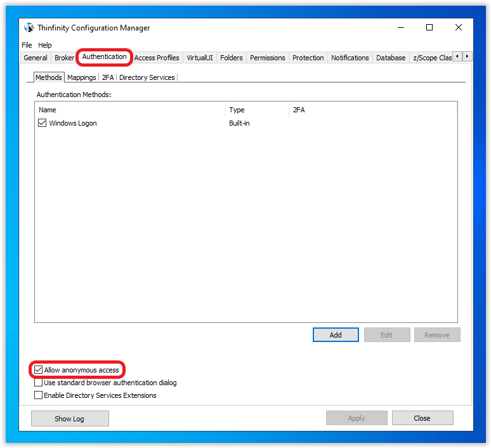491x448 pixels.
Task: Switch to the Broker tab
Action: pyautogui.click(x=64, y=58)
